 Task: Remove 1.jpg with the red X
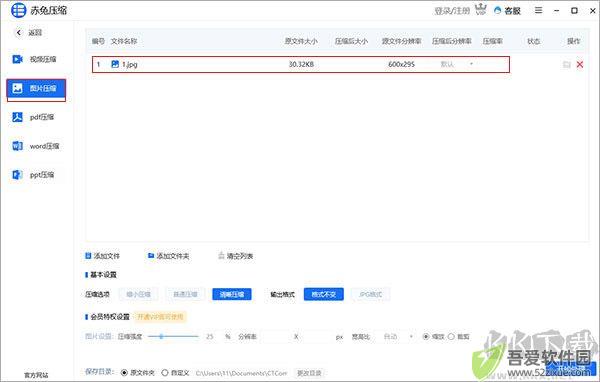[x=580, y=64]
